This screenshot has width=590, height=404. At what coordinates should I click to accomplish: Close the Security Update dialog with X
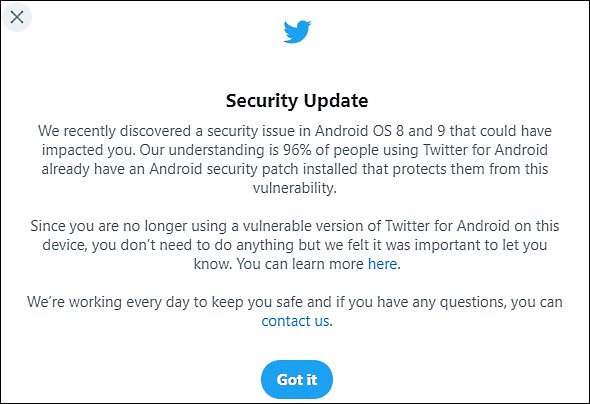pos(17,17)
